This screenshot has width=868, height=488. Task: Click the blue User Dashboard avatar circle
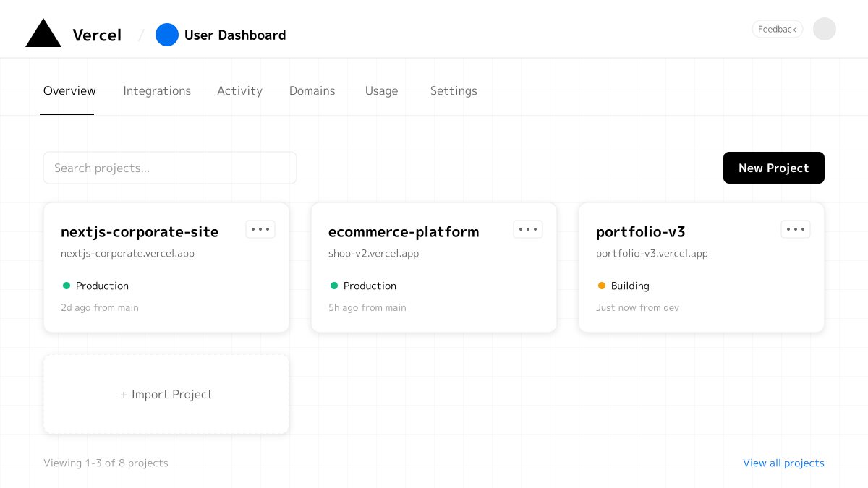pos(167,35)
